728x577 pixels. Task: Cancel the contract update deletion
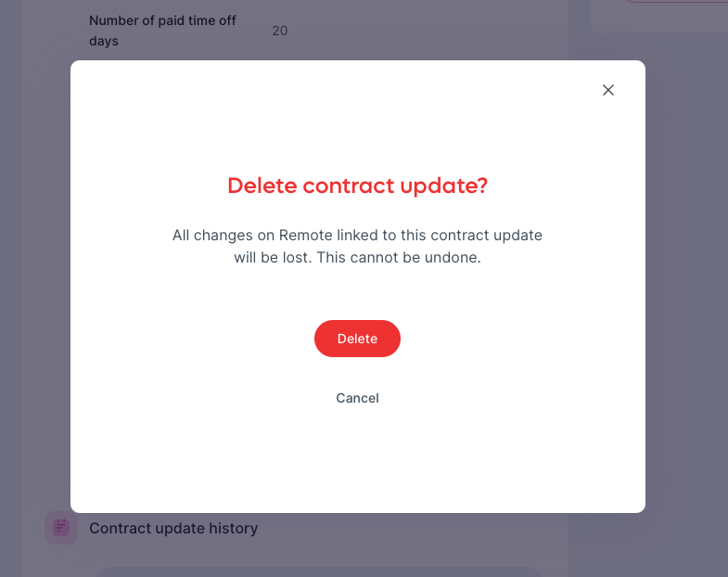click(357, 398)
